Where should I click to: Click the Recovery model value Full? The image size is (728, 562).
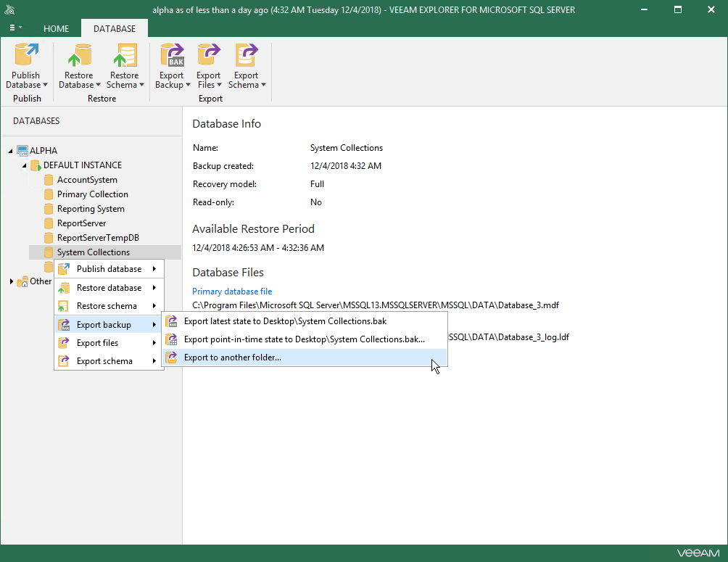pos(317,184)
